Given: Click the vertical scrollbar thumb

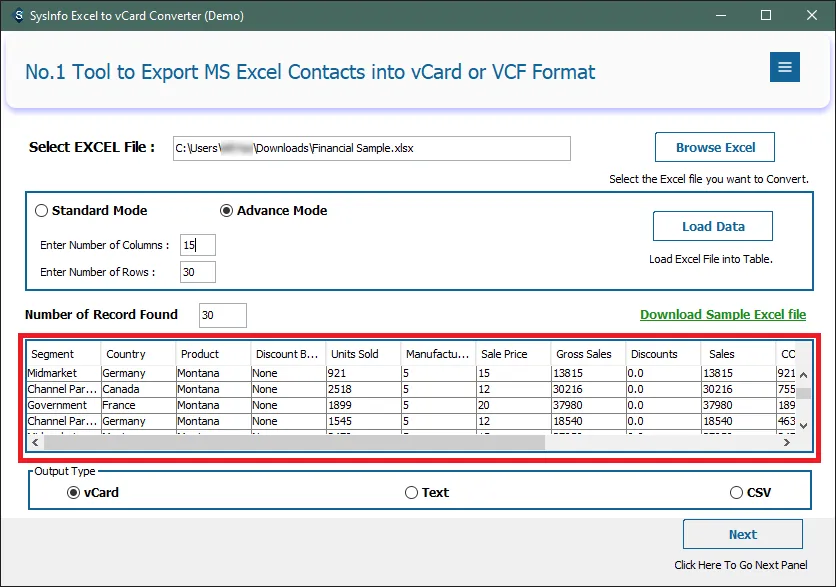Looking at the screenshot, I should [x=803, y=394].
